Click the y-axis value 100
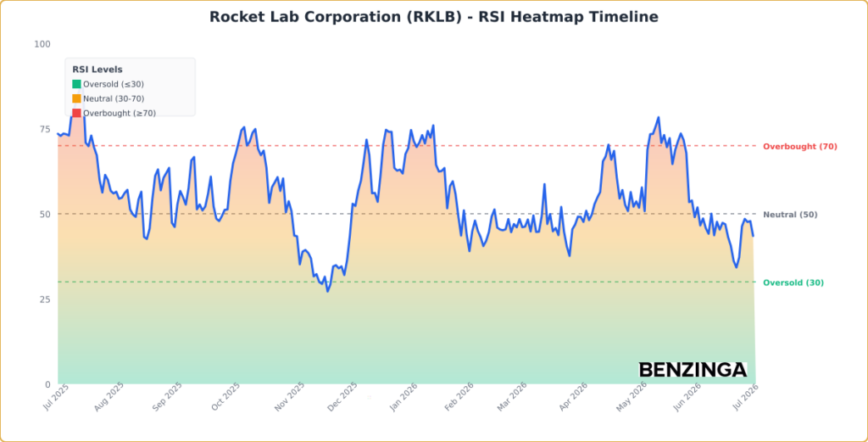The image size is (868, 442). (x=42, y=44)
